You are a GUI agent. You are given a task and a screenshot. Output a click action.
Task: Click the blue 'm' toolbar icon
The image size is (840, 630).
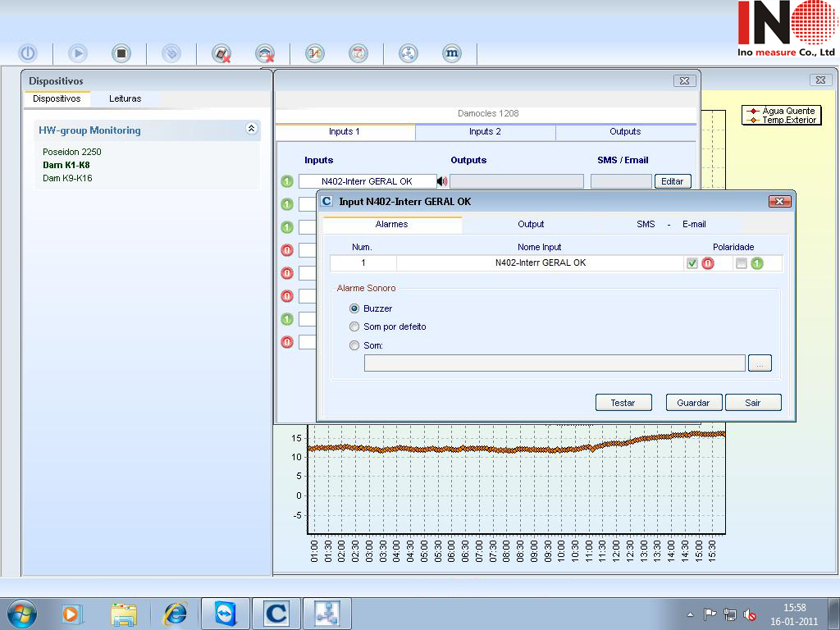click(x=452, y=54)
